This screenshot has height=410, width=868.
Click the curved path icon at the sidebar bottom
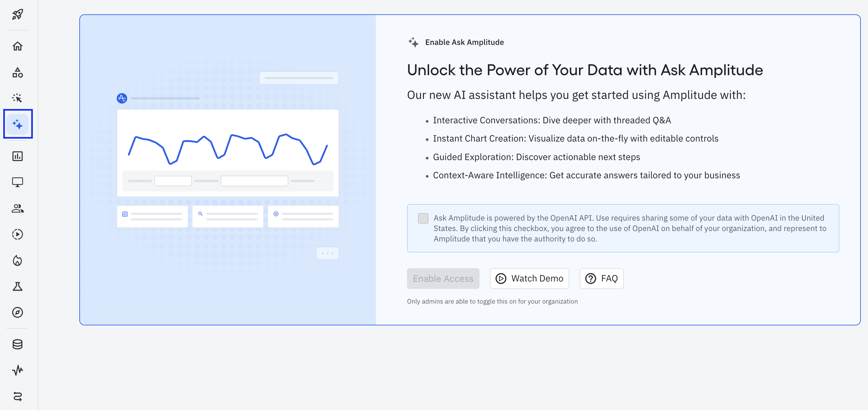click(18, 397)
